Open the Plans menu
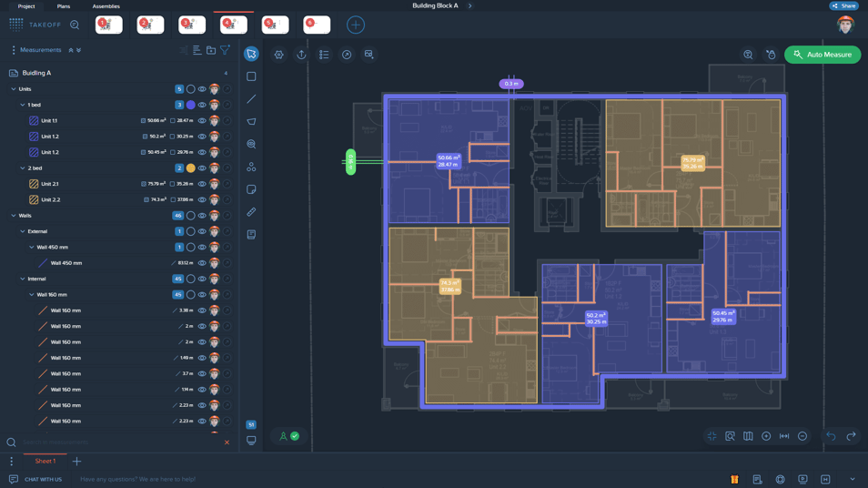Image resolution: width=868 pixels, height=488 pixels. [64, 6]
